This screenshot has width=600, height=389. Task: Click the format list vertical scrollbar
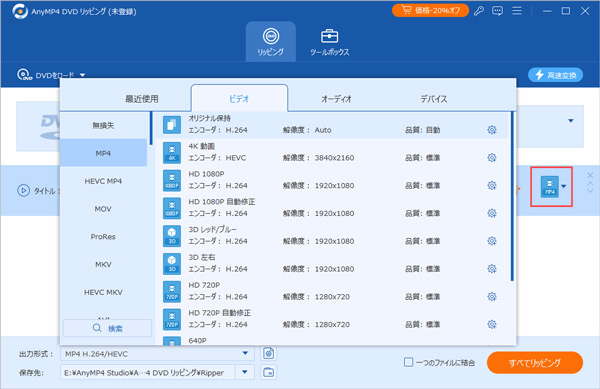pos(512,197)
